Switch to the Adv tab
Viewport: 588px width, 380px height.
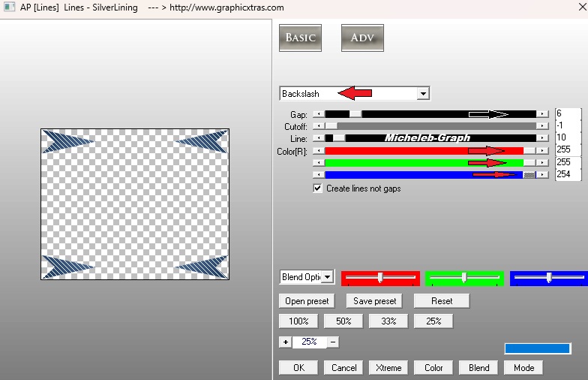[362, 38]
